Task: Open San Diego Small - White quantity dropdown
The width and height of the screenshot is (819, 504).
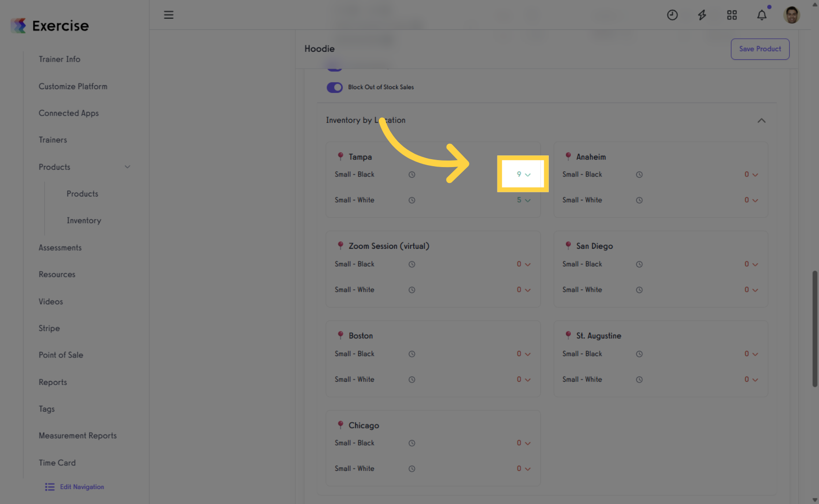Action: click(x=751, y=289)
